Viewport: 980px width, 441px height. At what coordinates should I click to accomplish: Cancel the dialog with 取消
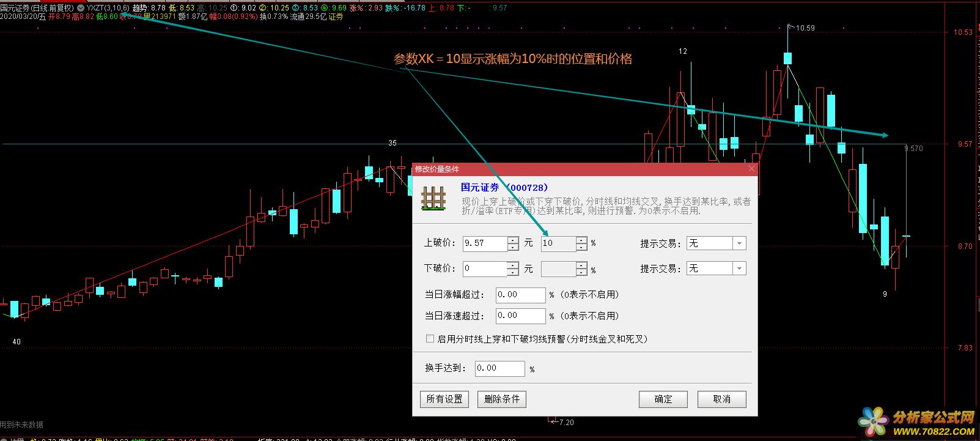point(721,399)
